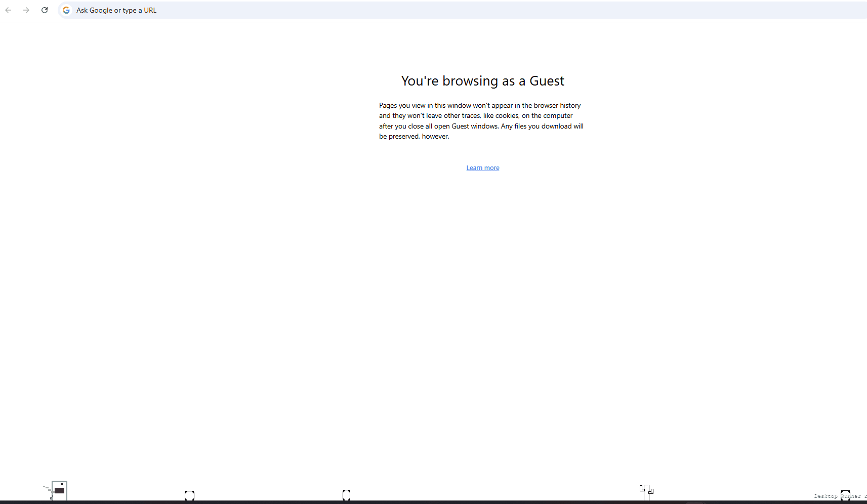Click the browser back arrow
The width and height of the screenshot is (867, 504).
coord(8,10)
